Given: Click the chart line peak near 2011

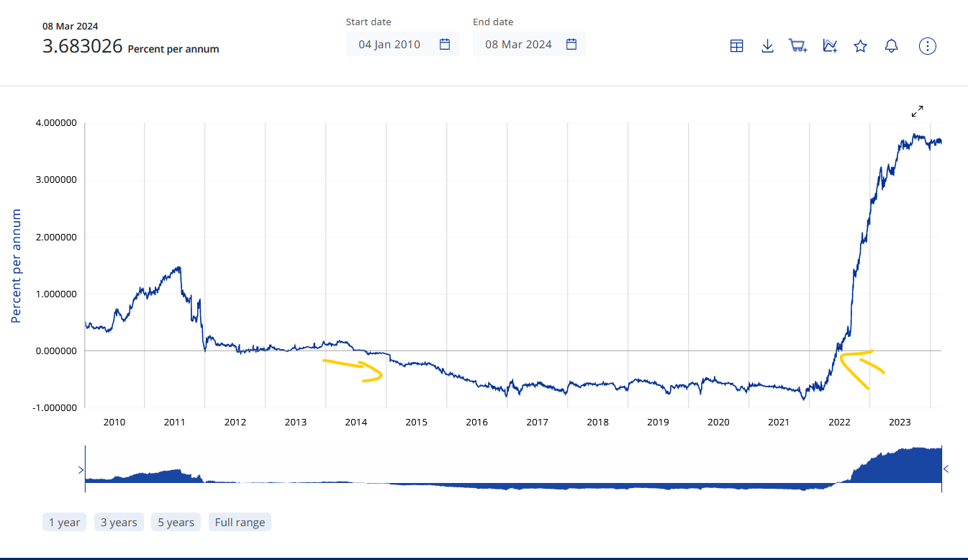Looking at the screenshot, I should 178,268.
